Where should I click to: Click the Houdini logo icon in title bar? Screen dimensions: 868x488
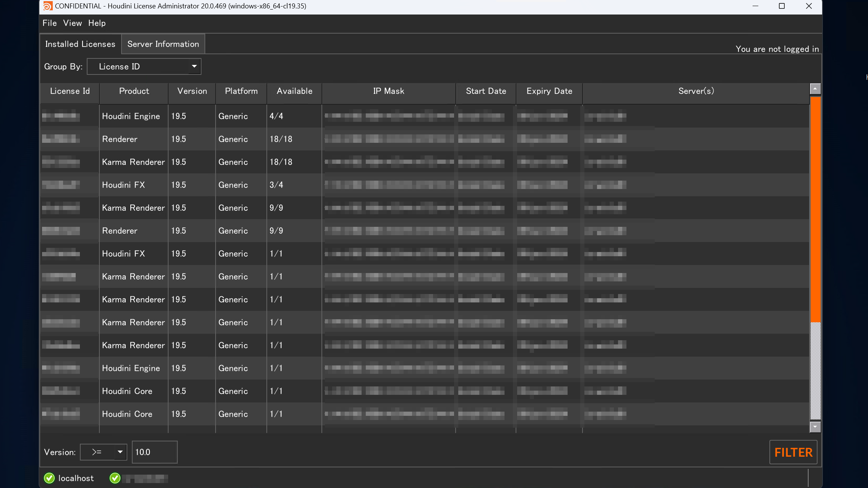(x=48, y=6)
